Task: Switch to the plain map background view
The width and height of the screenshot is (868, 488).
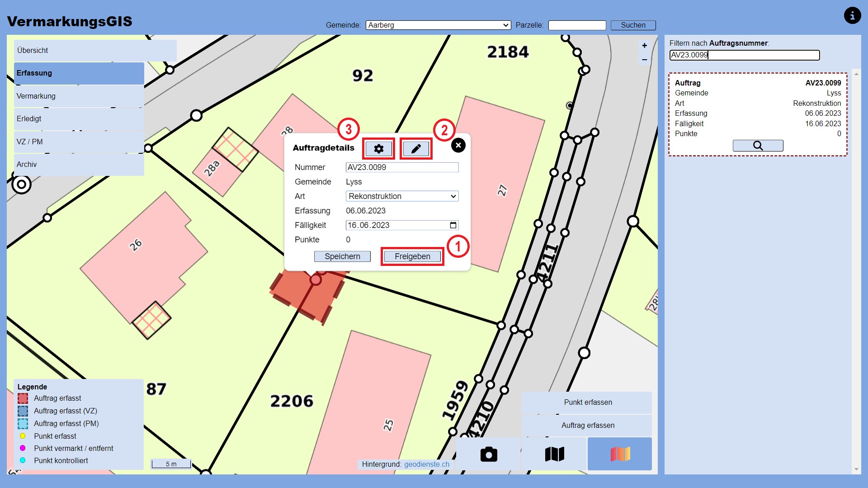Action: click(x=554, y=454)
